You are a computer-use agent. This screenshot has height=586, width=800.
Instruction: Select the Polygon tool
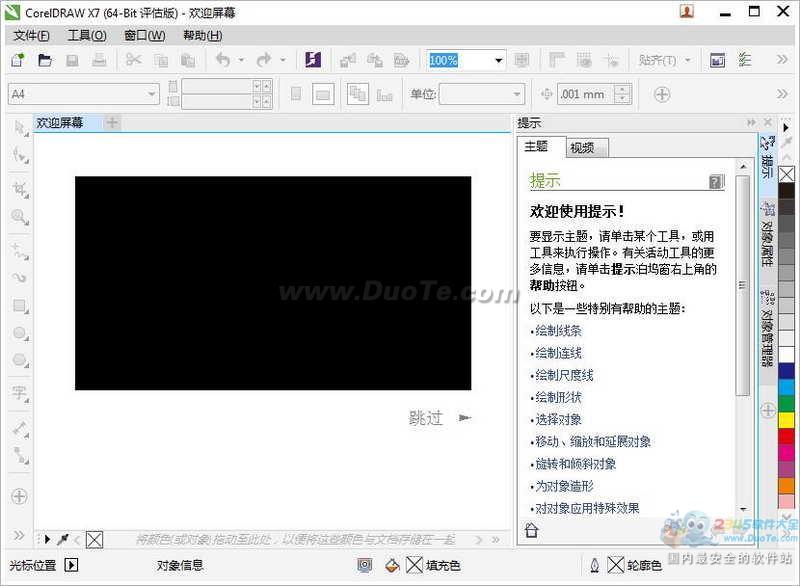pyautogui.click(x=20, y=360)
